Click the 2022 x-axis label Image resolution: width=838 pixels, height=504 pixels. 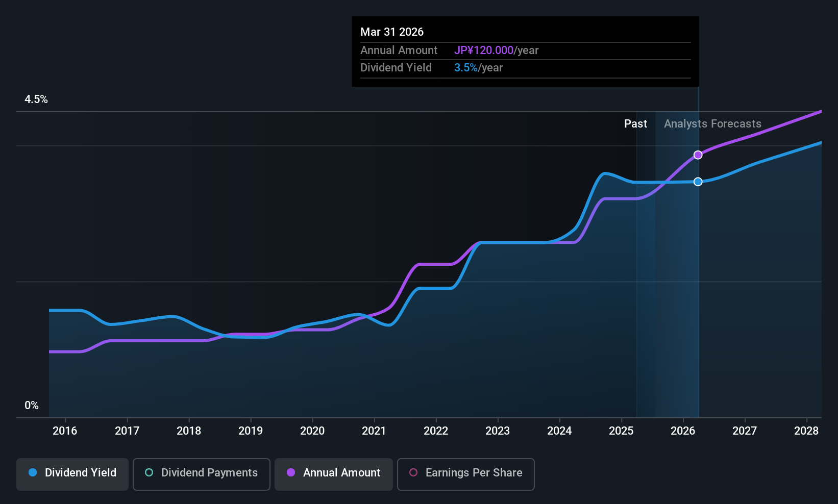tap(436, 431)
